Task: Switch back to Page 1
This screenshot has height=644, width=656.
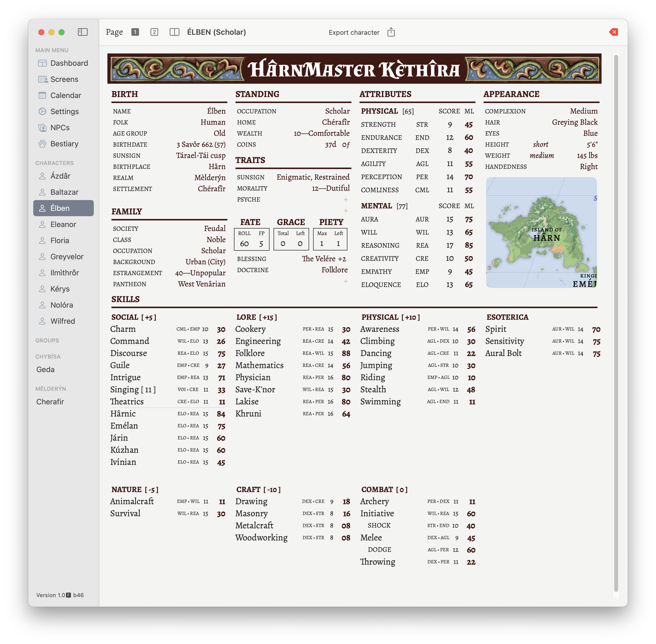Action: click(135, 32)
